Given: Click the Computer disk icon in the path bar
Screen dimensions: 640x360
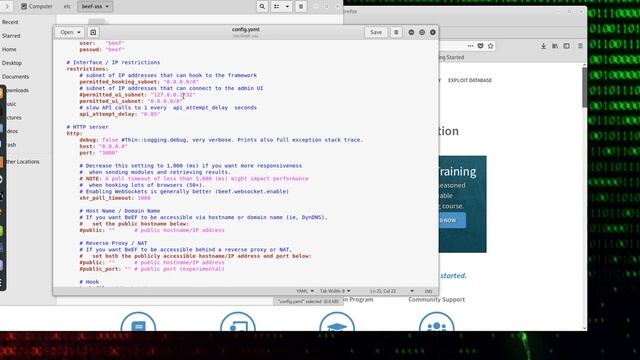Looking at the screenshot, I should pos(24,7).
